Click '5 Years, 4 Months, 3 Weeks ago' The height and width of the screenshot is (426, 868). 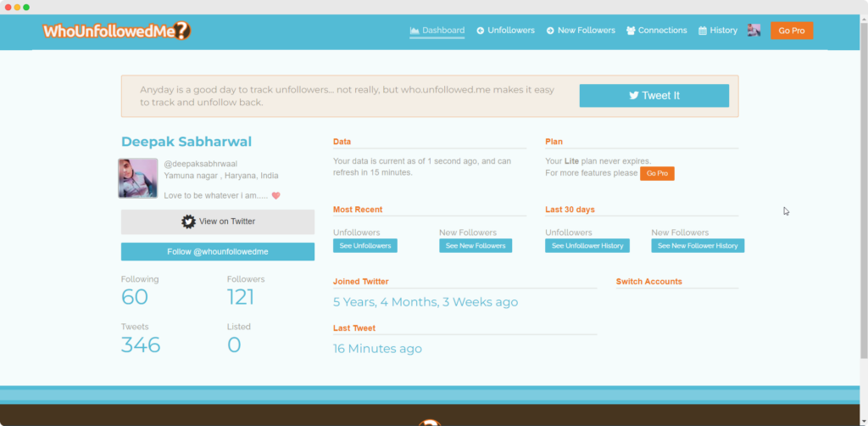(426, 302)
